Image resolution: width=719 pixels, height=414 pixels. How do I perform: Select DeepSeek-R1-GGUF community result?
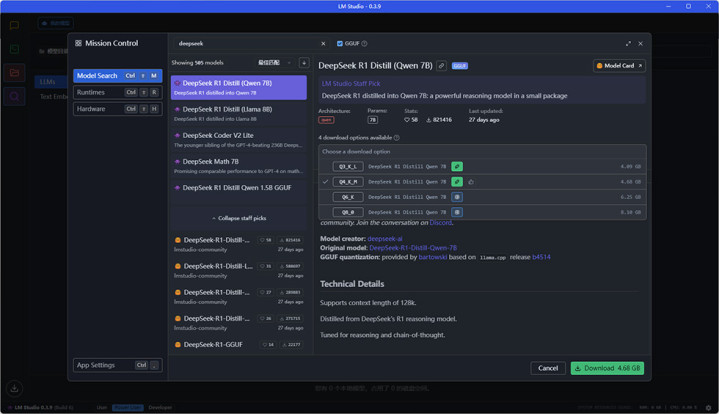(239, 345)
